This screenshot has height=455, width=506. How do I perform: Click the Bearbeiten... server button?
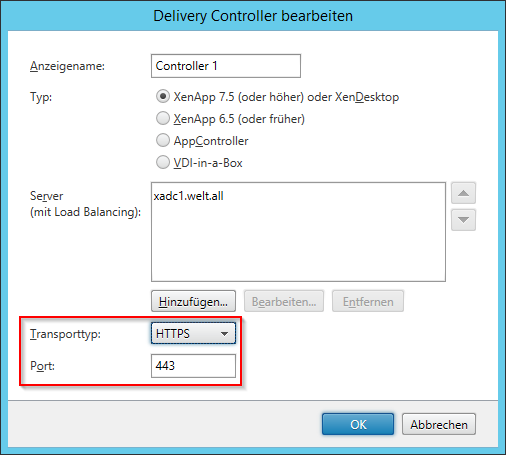284,301
